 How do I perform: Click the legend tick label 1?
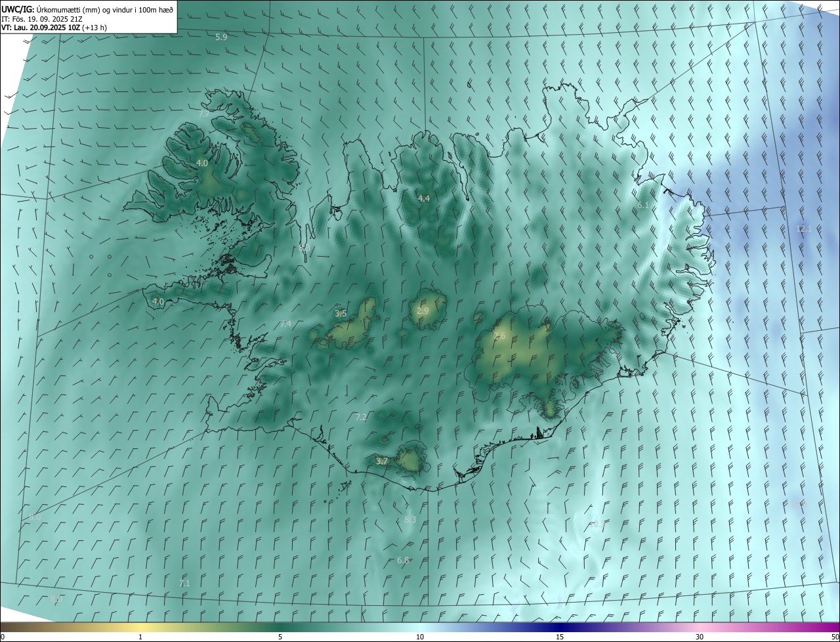click(140, 637)
